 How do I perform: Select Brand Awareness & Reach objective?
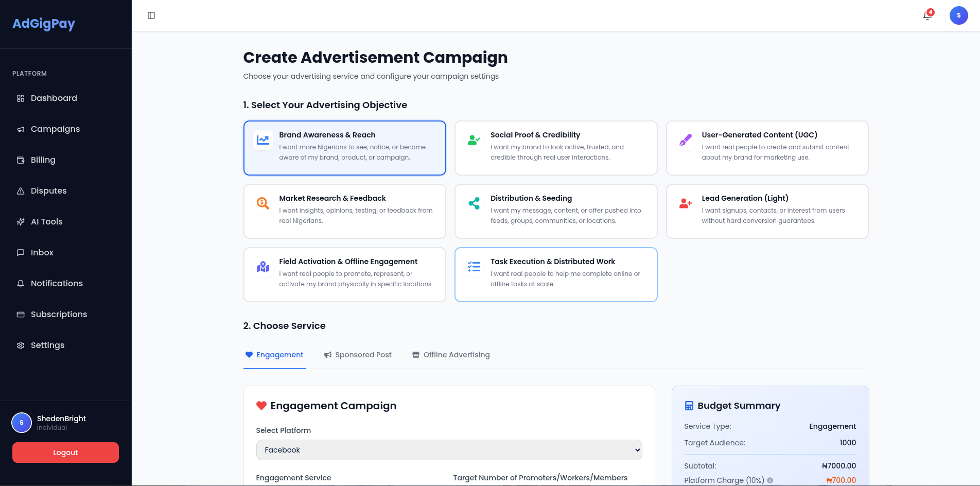click(344, 148)
